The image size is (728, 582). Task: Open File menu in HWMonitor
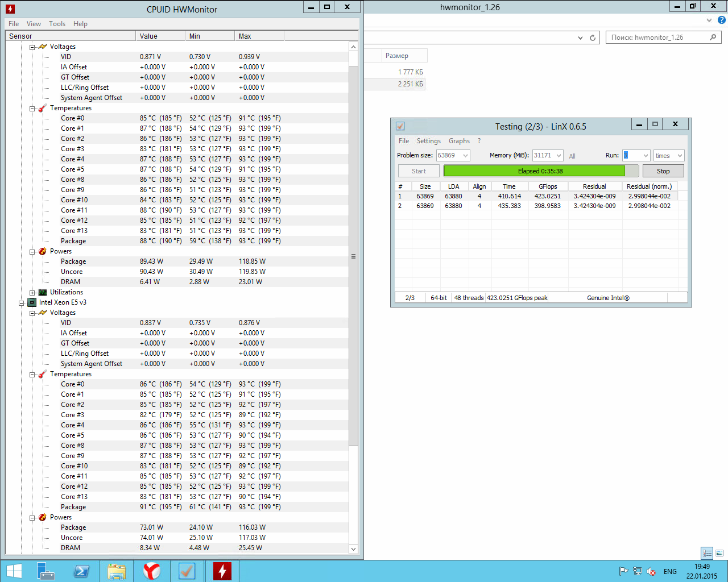pyautogui.click(x=14, y=24)
